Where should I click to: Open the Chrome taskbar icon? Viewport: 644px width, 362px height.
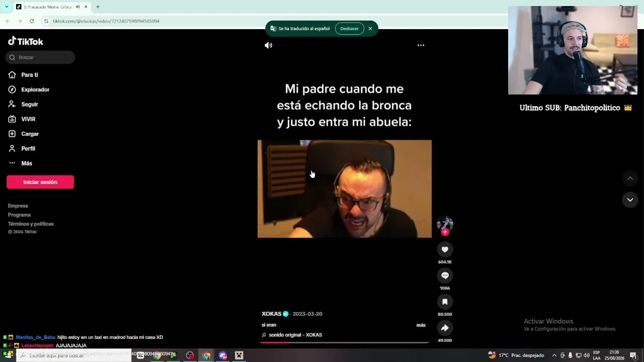[206, 355]
